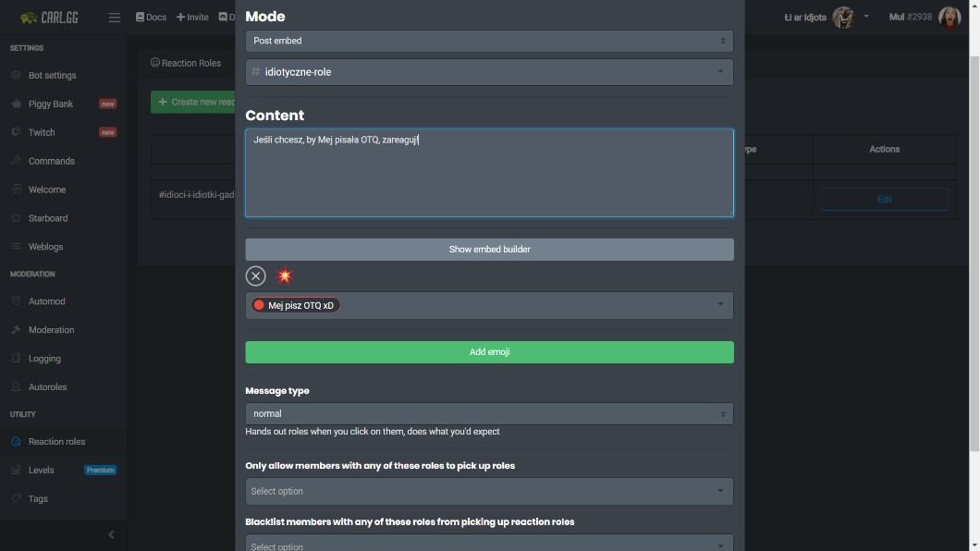Expand the idiotyczne-role channel selector
The image size is (980, 551).
489,72
